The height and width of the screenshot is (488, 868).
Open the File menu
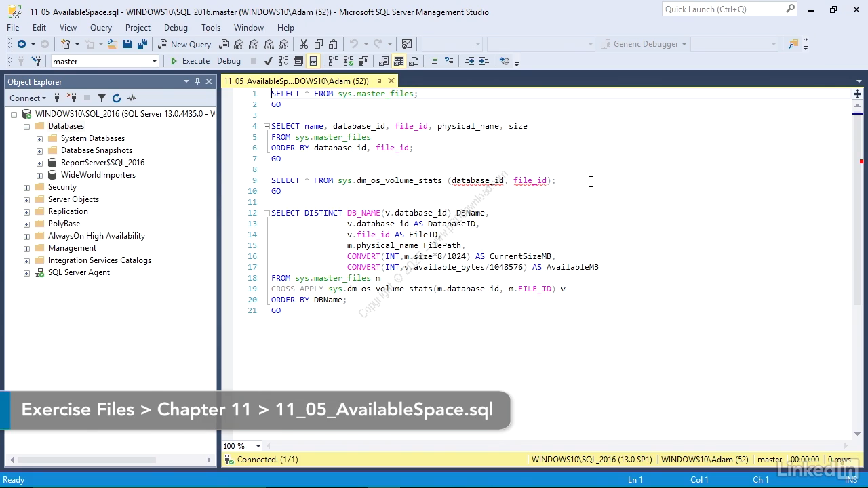point(13,28)
